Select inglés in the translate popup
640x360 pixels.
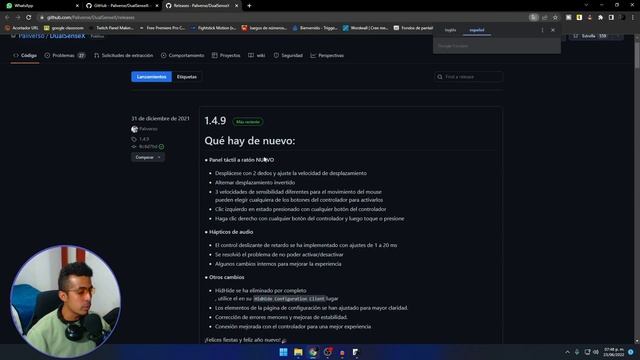pyautogui.click(x=450, y=30)
